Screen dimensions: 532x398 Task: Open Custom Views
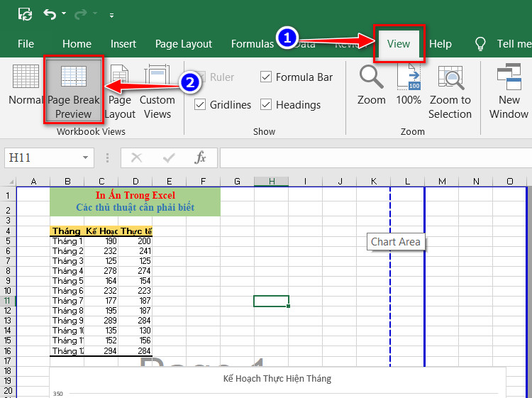coord(157,92)
